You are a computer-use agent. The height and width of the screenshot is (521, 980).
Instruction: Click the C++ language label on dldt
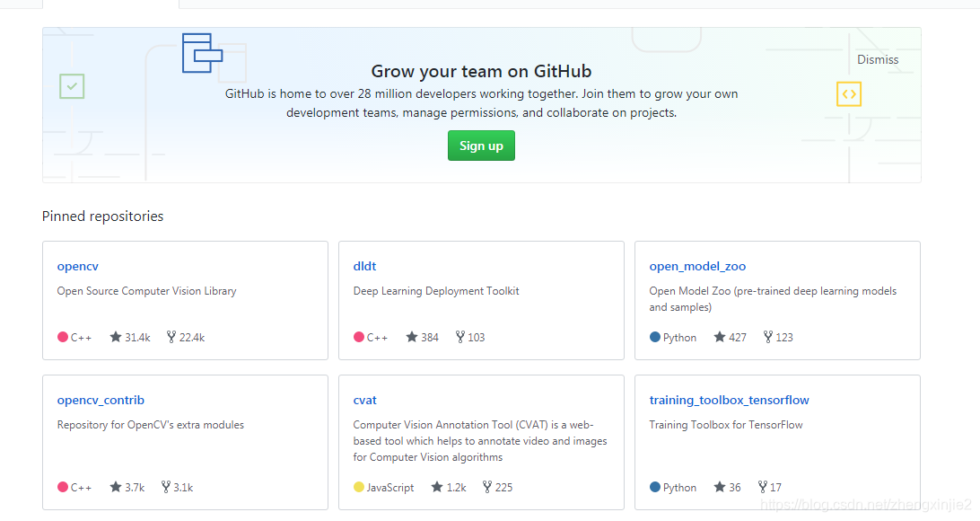pyautogui.click(x=377, y=338)
